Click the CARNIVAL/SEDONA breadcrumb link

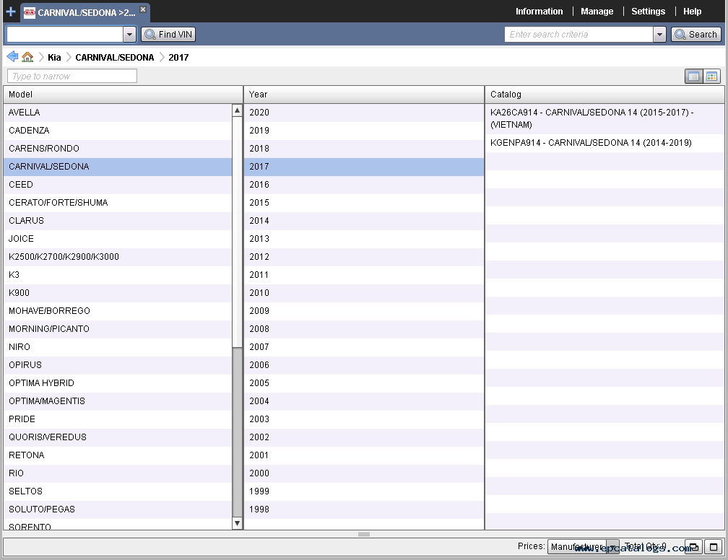(x=115, y=58)
